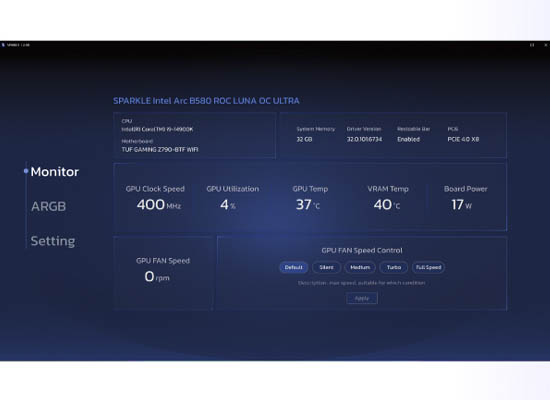
Task: Set fan to Full Speed mode
Action: pos(428,267)
